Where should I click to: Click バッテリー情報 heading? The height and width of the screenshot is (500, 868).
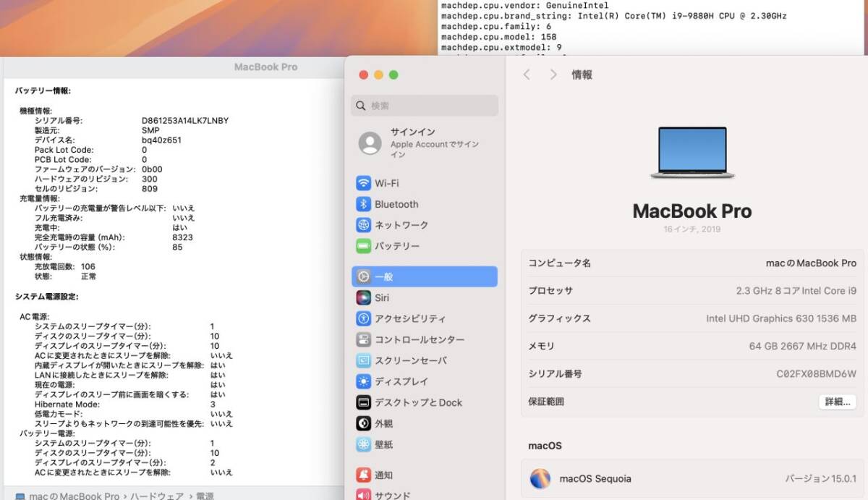(x=43, y=91)
